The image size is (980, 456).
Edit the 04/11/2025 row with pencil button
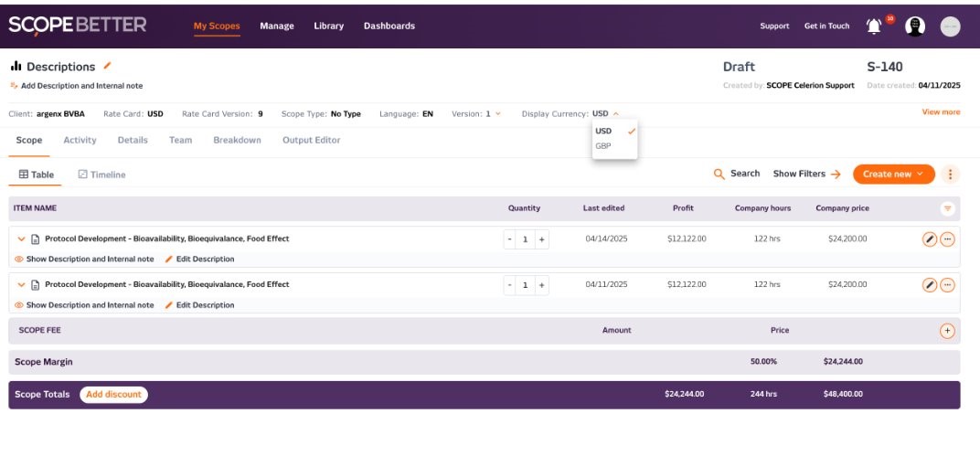coord(930,285)
